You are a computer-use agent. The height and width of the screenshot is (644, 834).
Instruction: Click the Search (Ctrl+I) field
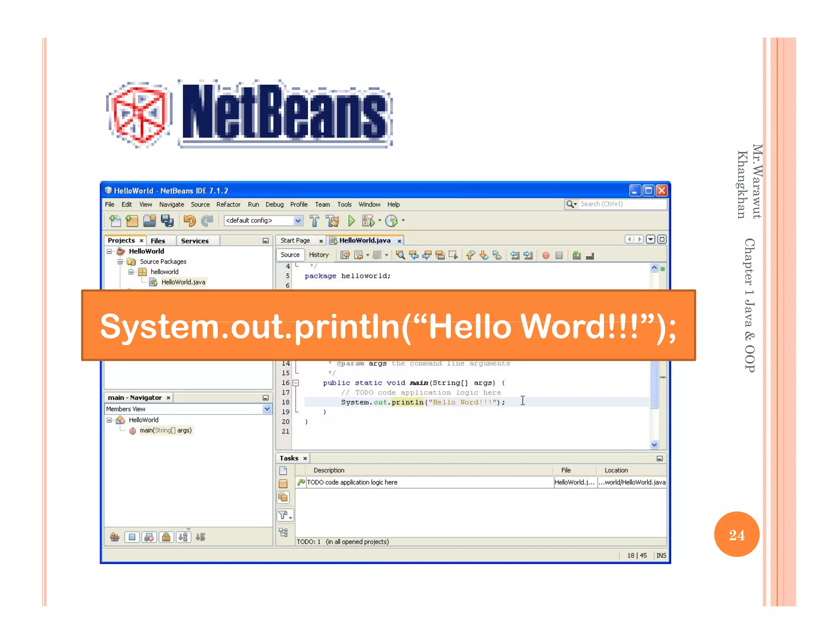(623, 204)
